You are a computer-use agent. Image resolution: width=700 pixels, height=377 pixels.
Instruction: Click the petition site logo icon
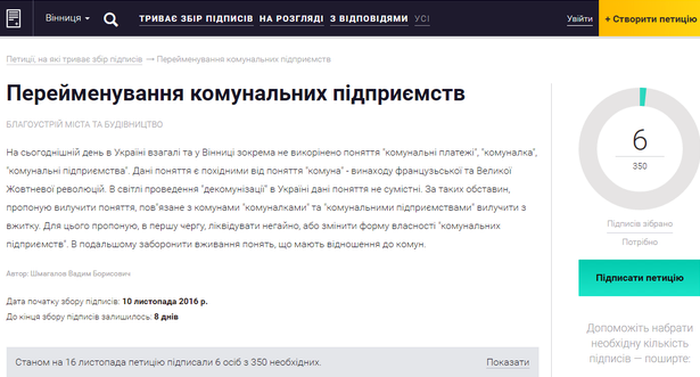tap(14, 18)
